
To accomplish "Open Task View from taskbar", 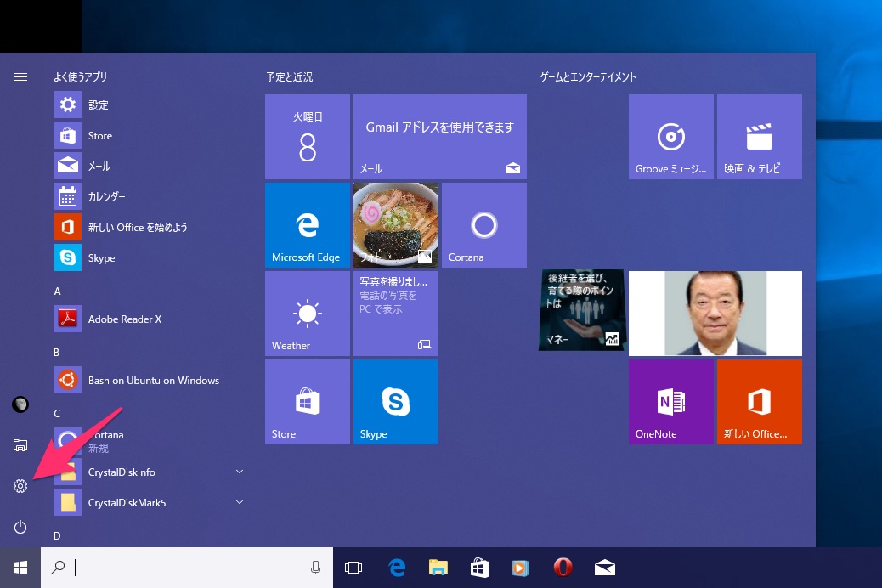I will coord(353,568).
